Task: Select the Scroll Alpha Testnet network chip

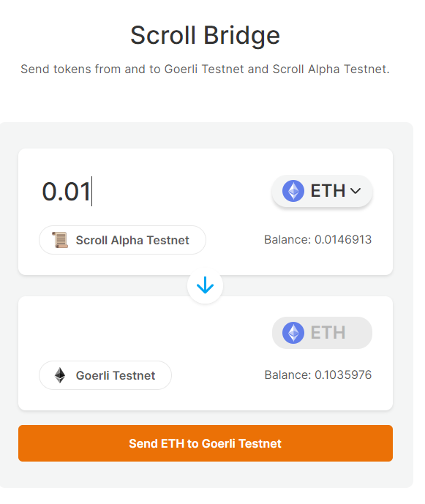Action: tap(122, 240)
